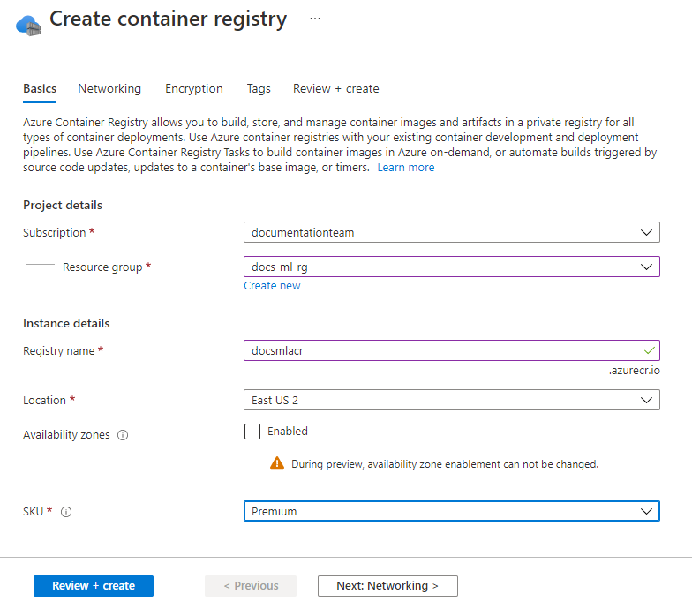Screen dimensions: 692x616
Task: Select the Basics tab
Action: coord(40,89)
